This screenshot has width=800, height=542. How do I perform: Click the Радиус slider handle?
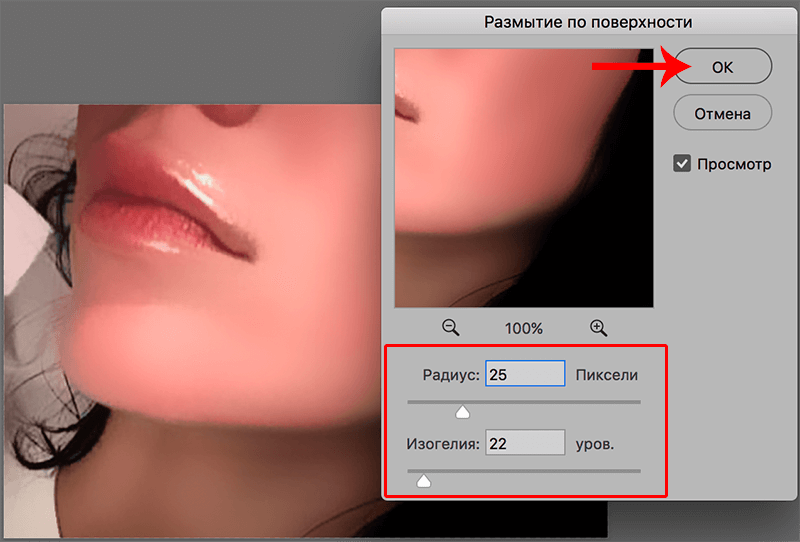pyautogui.click(x=462, y=412)
